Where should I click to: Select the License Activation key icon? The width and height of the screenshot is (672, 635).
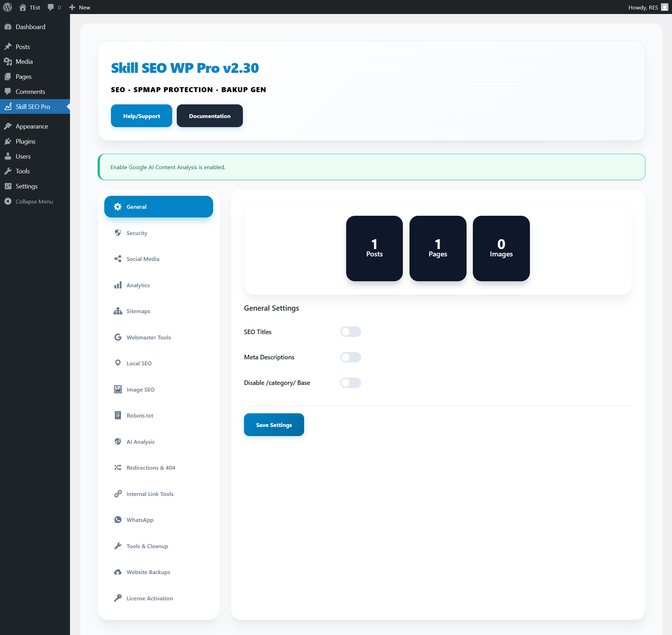(x=118, y=598)
